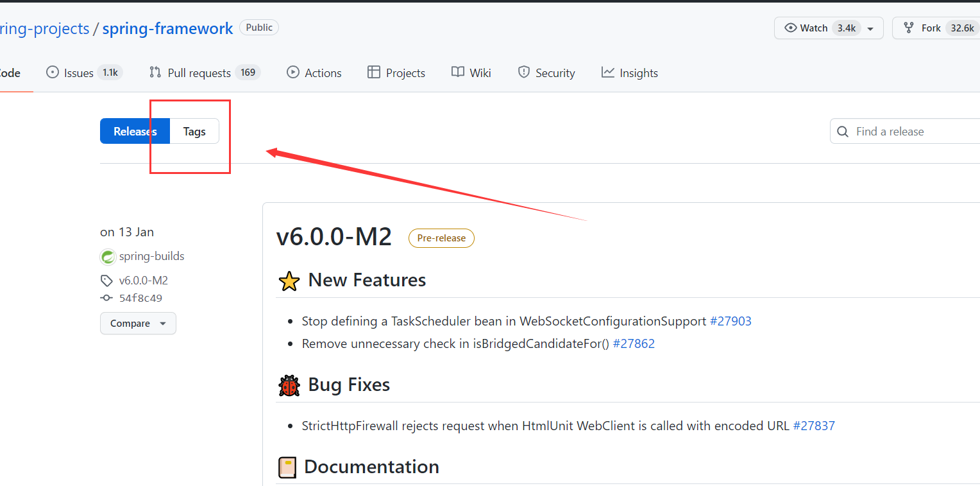Click the Watch eye icon
980x486 pixels.
[x=791, y=28]
